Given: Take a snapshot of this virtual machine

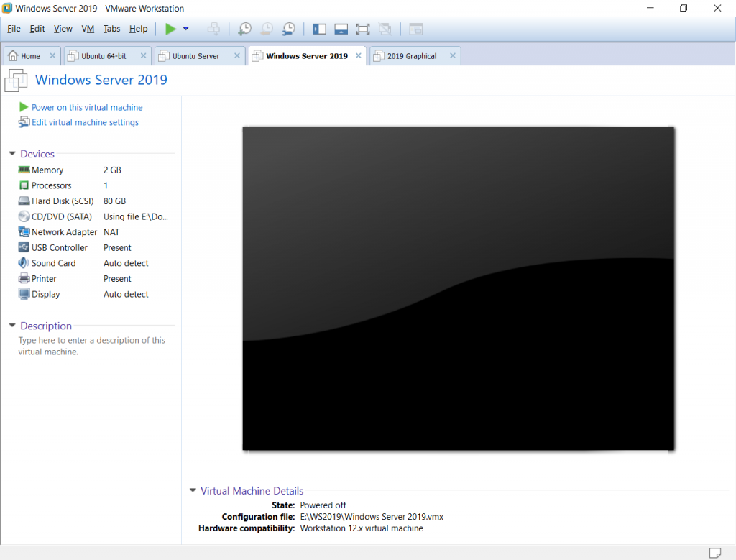Looking at the screenshot, I should click(x=244, y=29).
